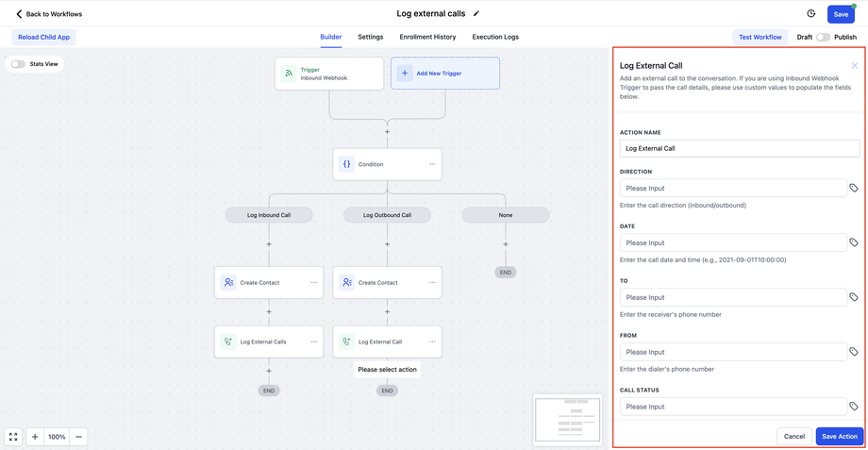Click the tag icon beside the From field
The image size is (868, 450).
tap(854, 352)
